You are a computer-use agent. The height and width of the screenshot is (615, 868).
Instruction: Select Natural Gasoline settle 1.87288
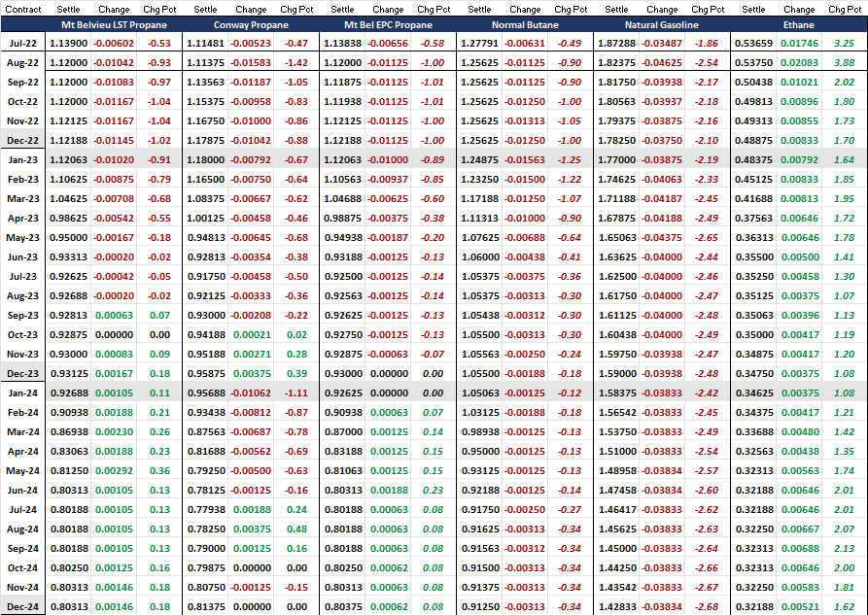616,43
